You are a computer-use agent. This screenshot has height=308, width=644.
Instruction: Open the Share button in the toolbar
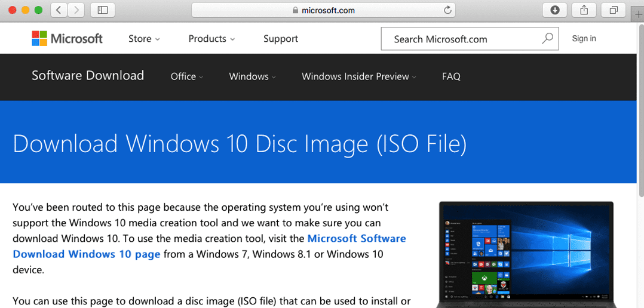pyautogui.click(x=584, y=10)
